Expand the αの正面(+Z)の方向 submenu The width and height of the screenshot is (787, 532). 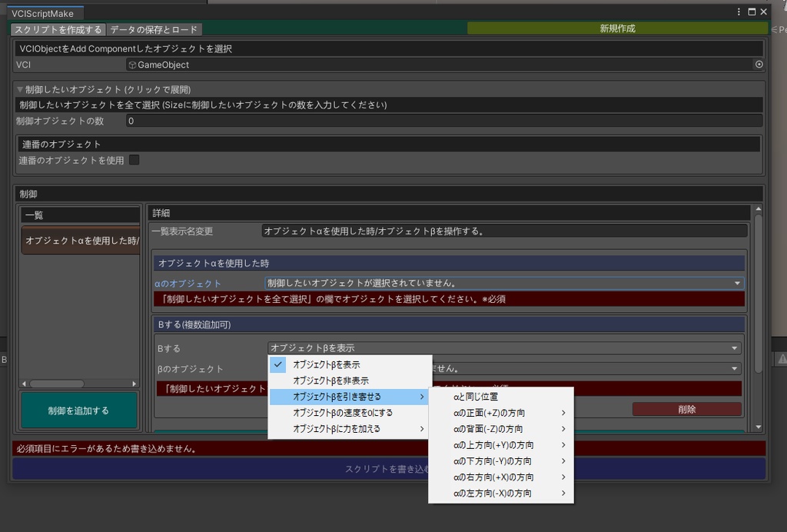coord(500,412)
